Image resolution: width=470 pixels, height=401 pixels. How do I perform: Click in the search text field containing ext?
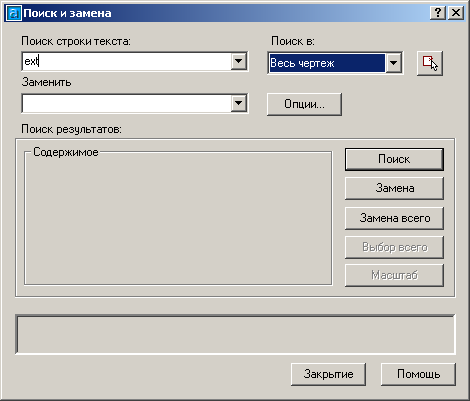point(127,61)
